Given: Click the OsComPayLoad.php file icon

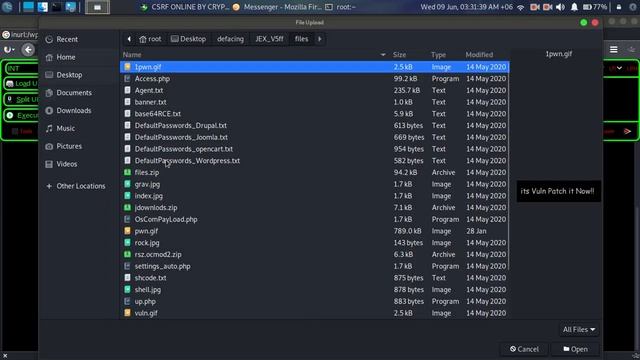Looking at the screenshot, I should pyautogui.click(x=127, y=219).
